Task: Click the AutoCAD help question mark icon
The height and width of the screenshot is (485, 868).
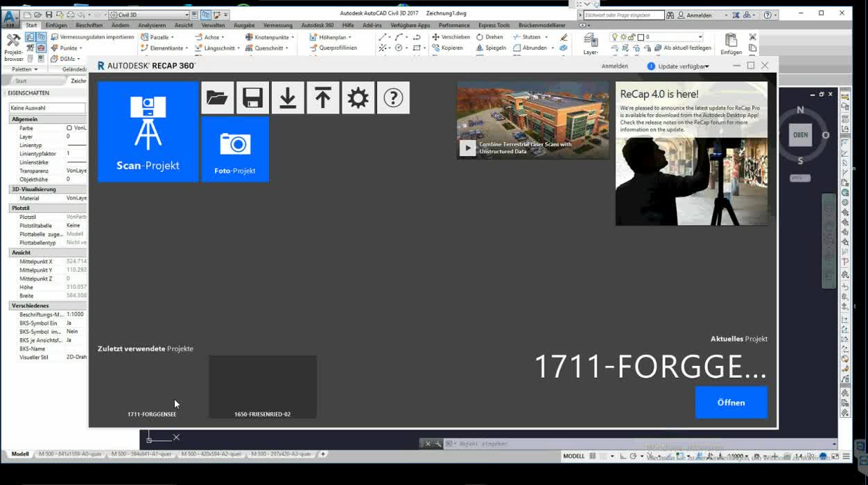Action: tap(767, 15)
